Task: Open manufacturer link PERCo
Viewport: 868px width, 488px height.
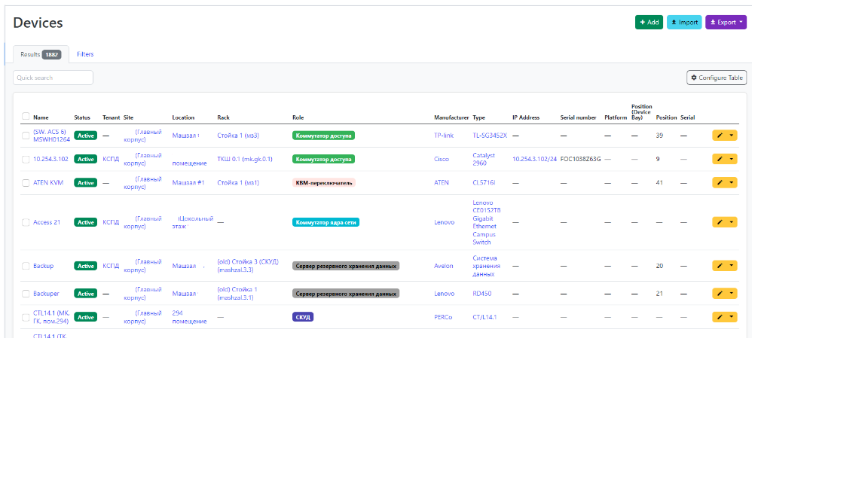Action: [x=443, y=318]
